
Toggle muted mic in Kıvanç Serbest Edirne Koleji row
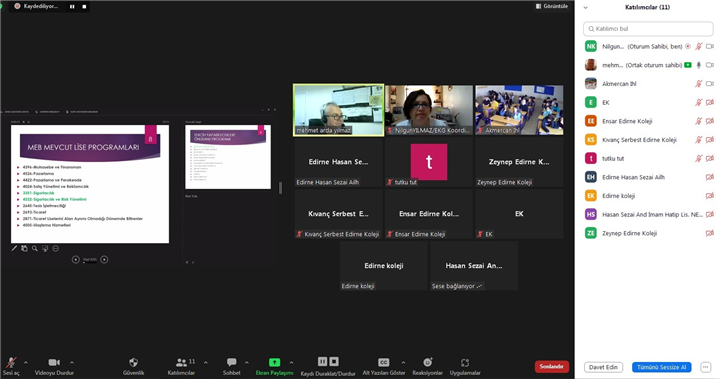point(698,140)
